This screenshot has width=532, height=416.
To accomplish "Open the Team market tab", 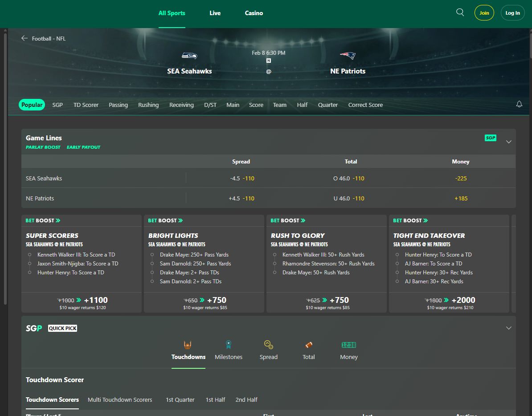I will 279,105.
